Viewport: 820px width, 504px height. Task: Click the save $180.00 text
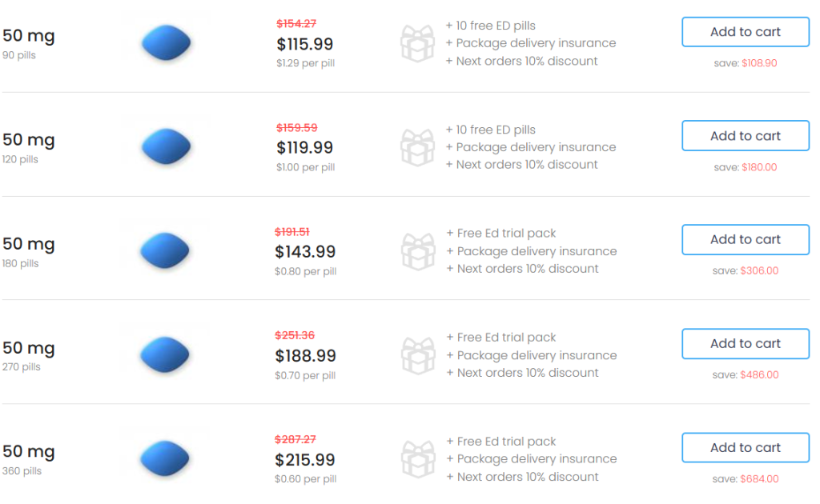pos(746,167)
